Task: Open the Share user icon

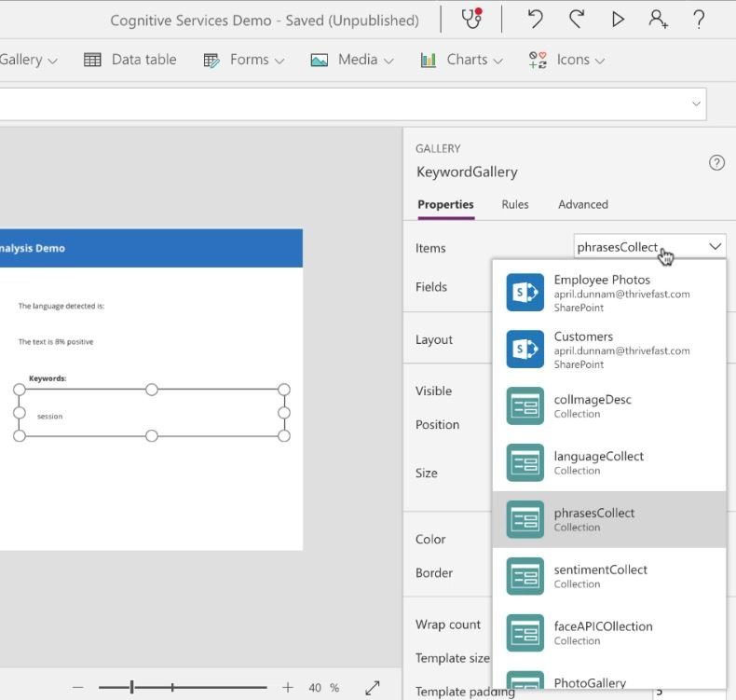Action: point(658,20)
